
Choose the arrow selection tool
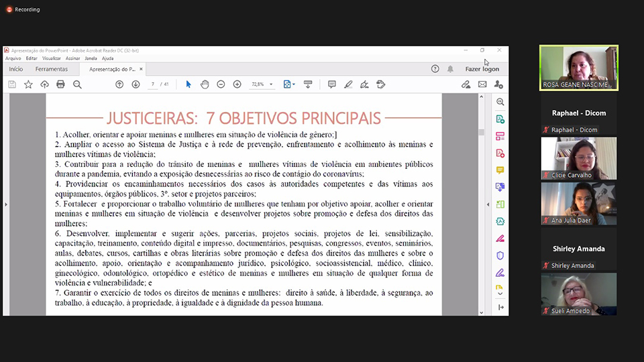click(x=189, y=84)
